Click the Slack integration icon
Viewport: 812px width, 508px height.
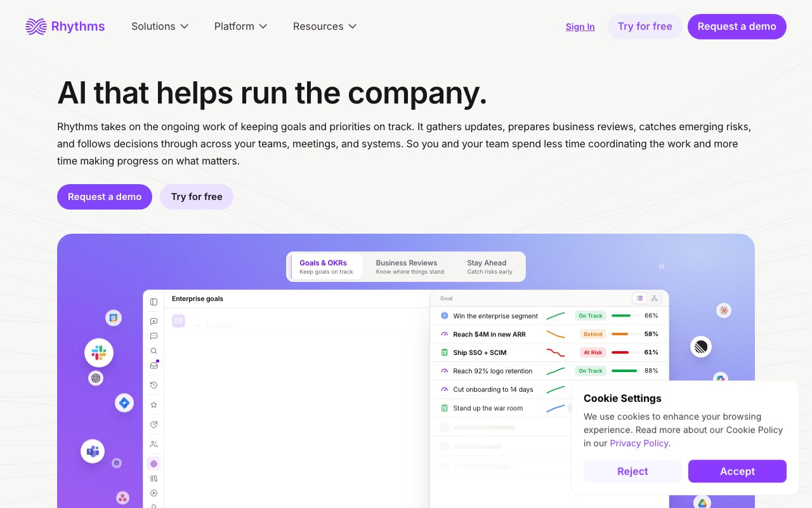[99, 353]
